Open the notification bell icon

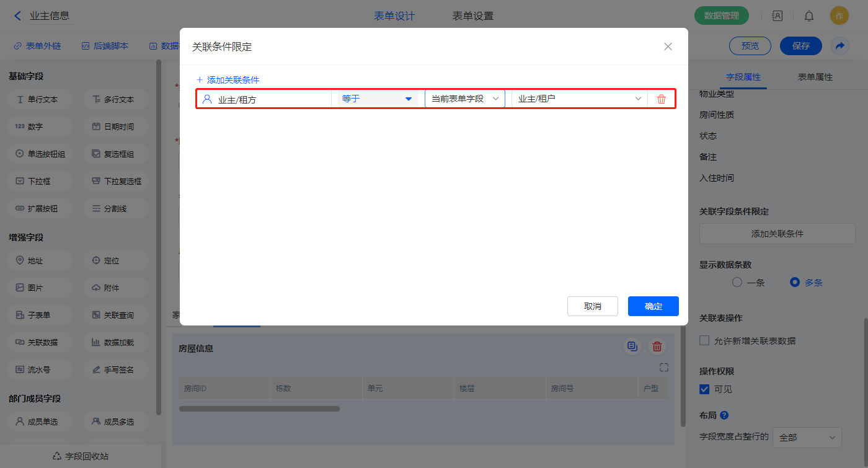click(809, 16)
